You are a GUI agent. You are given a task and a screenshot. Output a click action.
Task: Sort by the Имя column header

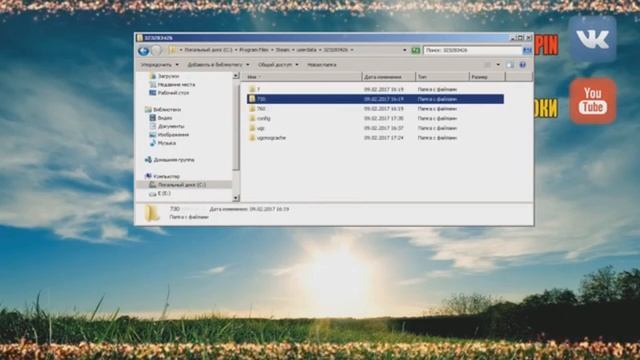click(x=303, y=77)
